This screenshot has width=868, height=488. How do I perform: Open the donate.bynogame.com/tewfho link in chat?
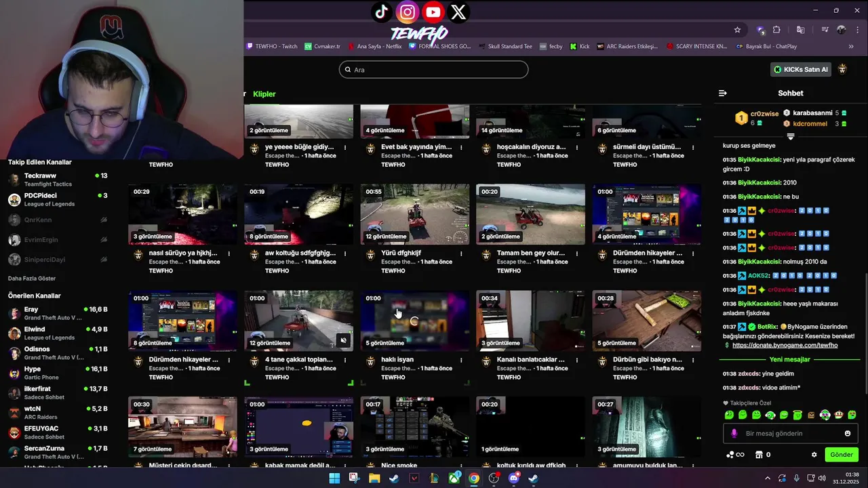(785, 345)
